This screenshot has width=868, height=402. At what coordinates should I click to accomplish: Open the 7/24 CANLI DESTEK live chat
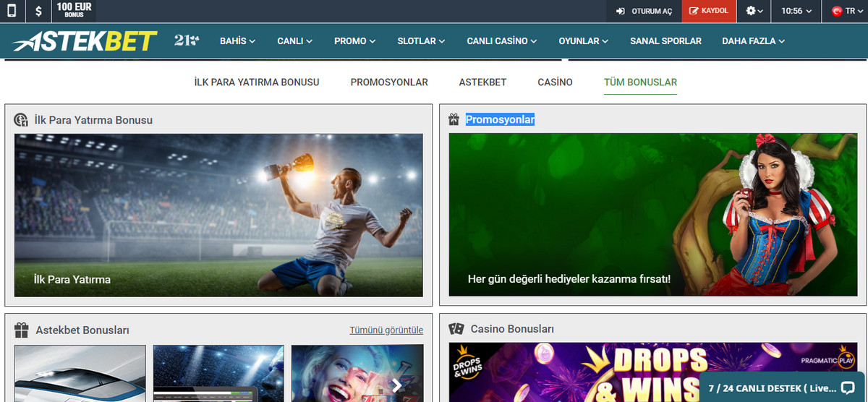(x=782, y=387)
